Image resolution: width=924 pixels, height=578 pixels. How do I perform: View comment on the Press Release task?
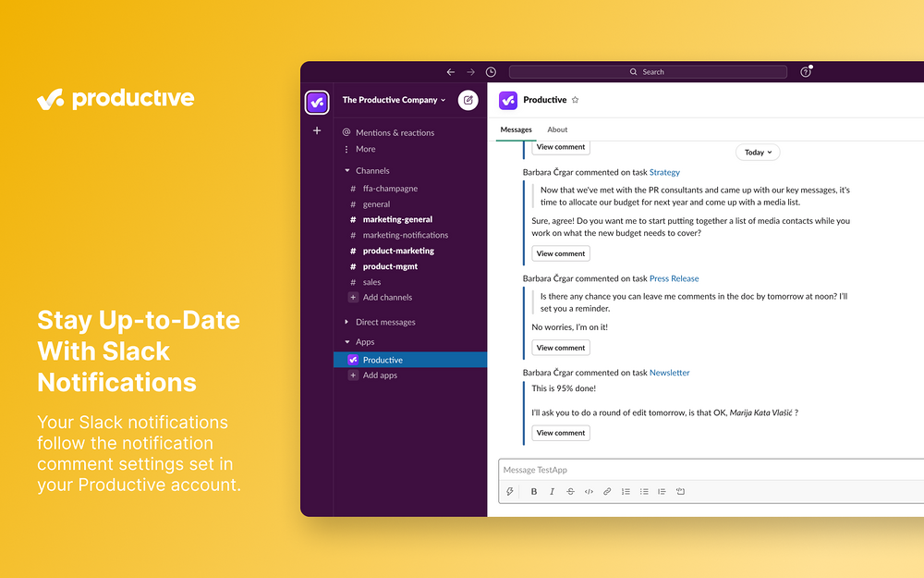(x=561, y=348)
